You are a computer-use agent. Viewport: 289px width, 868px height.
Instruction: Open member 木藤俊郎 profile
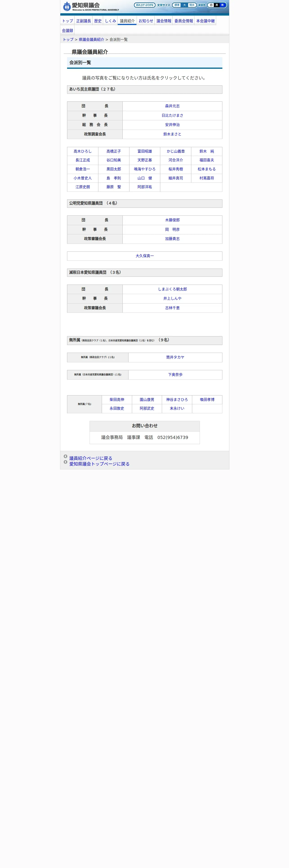pos(172,220)
